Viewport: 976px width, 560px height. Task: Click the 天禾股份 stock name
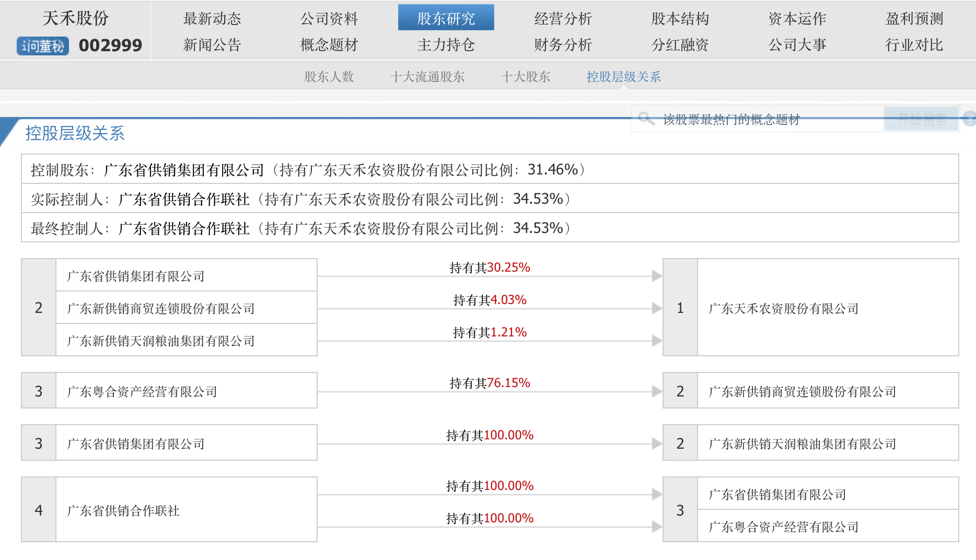pyautogui.click(x=76, y=18)
